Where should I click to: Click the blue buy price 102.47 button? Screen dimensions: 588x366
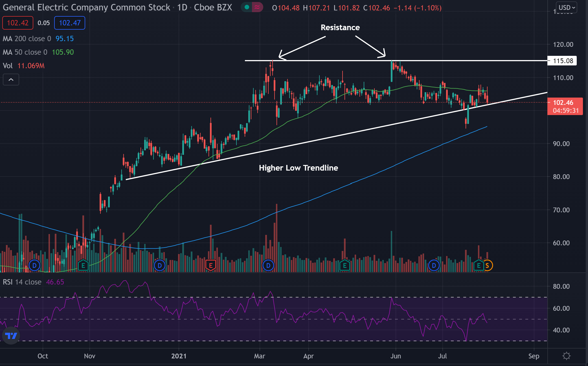click(x=70, y=23)
